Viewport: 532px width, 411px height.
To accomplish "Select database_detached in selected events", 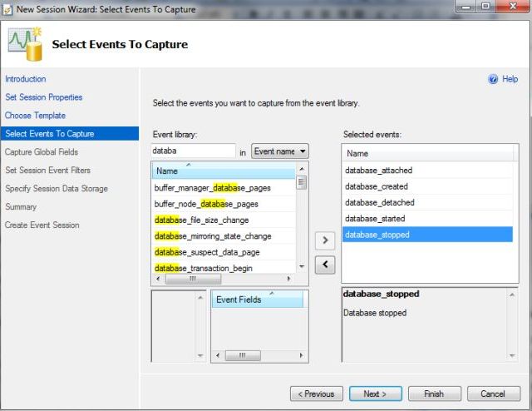I will click(x=427, y=202).
